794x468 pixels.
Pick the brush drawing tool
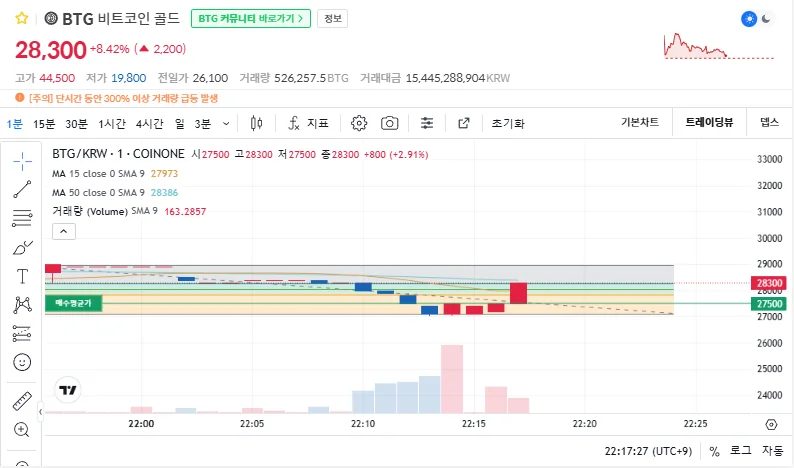click(x=22, y=247)
